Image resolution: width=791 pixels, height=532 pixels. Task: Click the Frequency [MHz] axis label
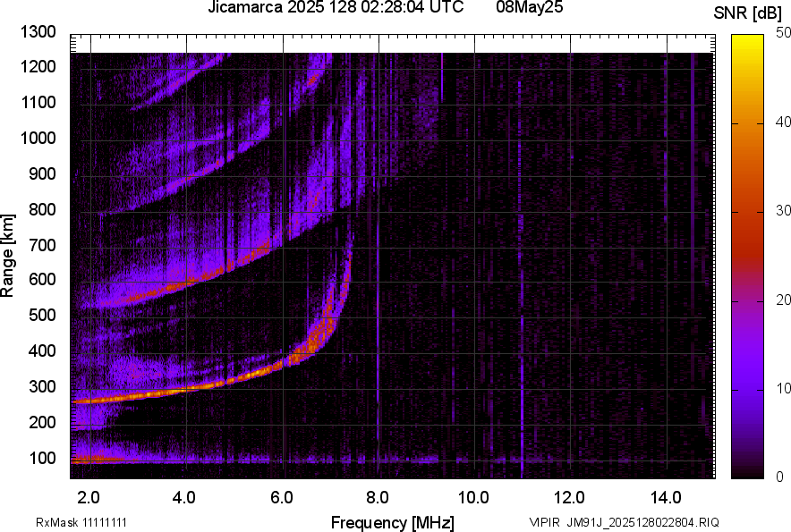(393, 522)
